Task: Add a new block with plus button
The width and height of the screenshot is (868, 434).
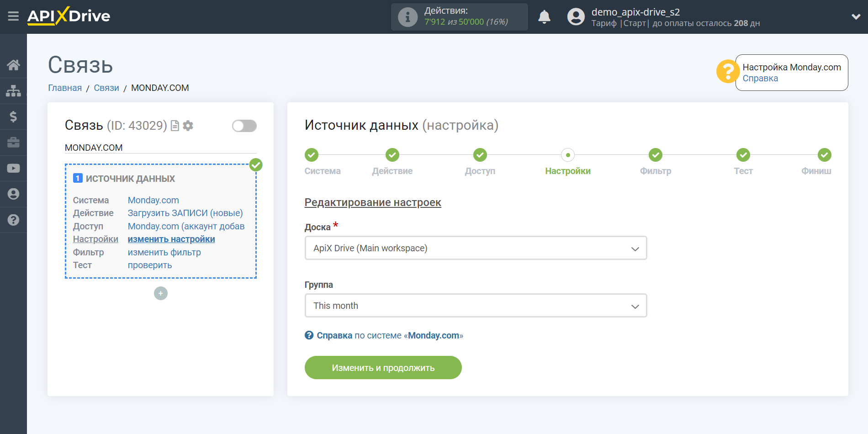Action: point(161,293)
